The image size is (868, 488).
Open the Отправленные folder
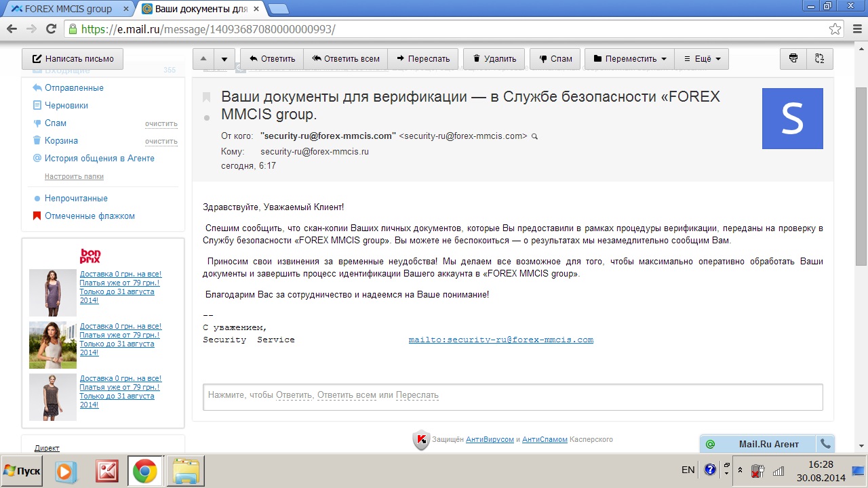74,88
